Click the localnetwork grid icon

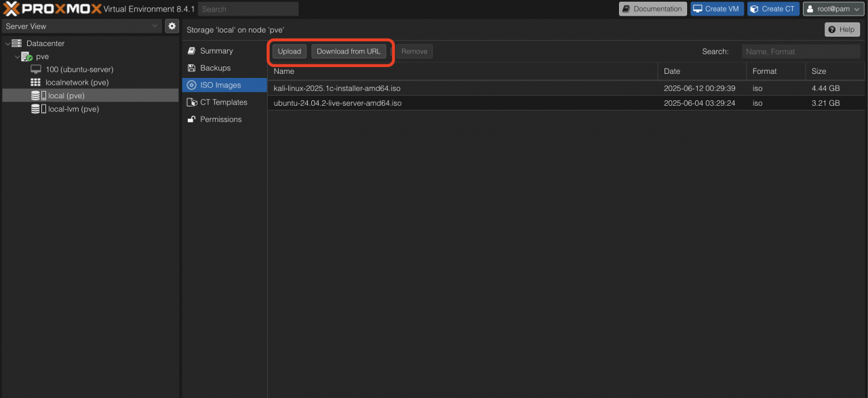(36, 82)
